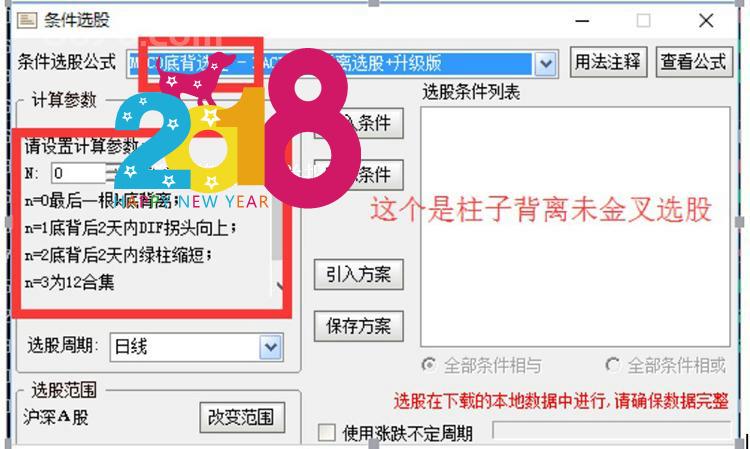750x449 pixels.
Task: Enable the 使用涨跌不定周期 checkbox
Action: [x=327, y=433]
